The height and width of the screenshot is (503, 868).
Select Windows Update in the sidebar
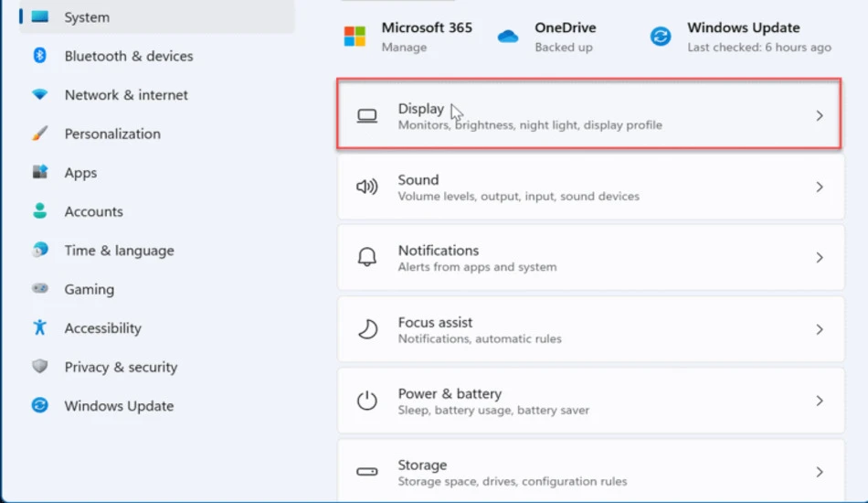[x=119, y=405]
